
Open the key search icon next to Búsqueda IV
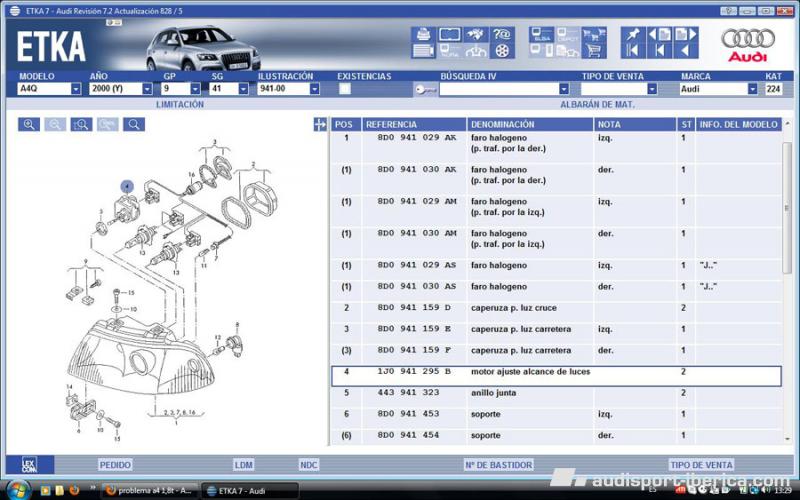point(425,90)
